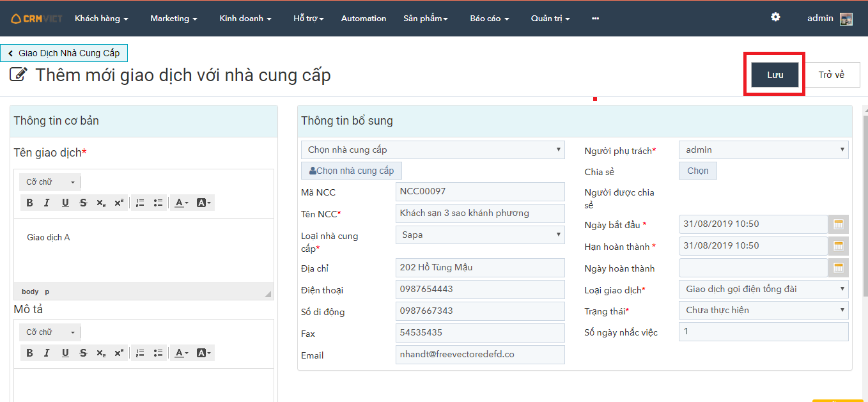Click the Điện thoại field
This screenshot has height=402, width=868.
480,290
